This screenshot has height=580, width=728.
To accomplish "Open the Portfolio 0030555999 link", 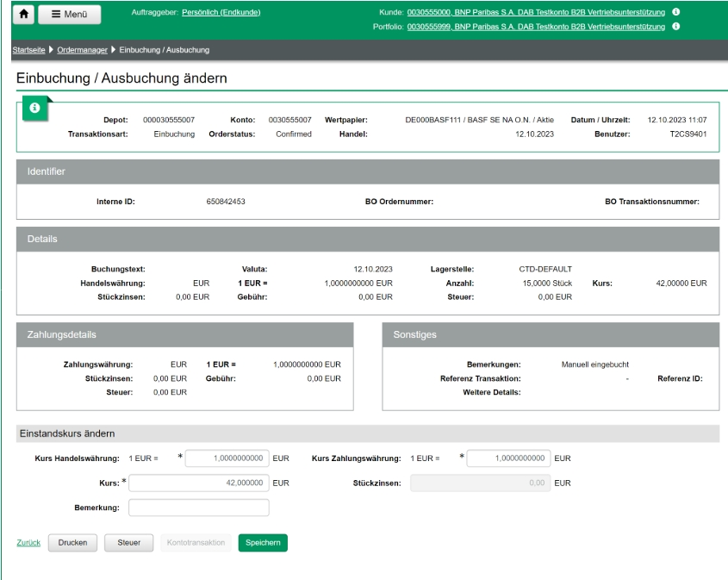I will pos(536,27).
